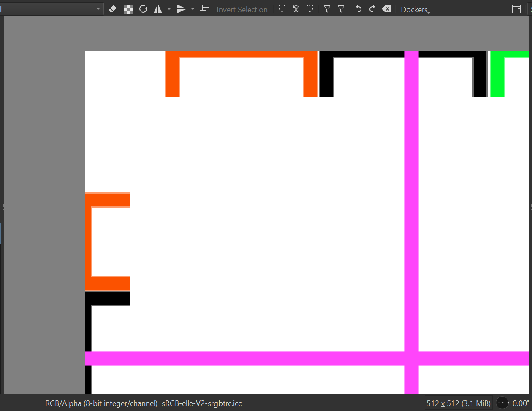Expand horizontal mirror options arrow
This screenshot has height=411, width=532.
[x=169, y=9]
